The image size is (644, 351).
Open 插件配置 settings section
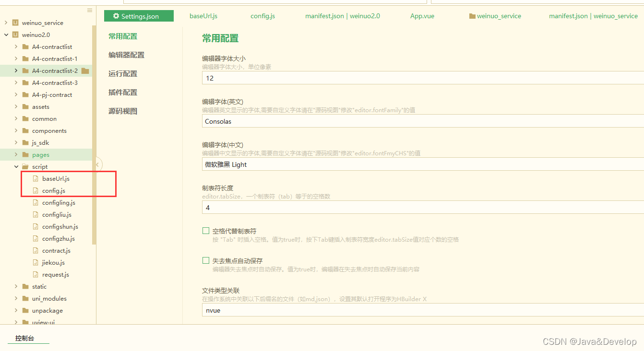123,92
